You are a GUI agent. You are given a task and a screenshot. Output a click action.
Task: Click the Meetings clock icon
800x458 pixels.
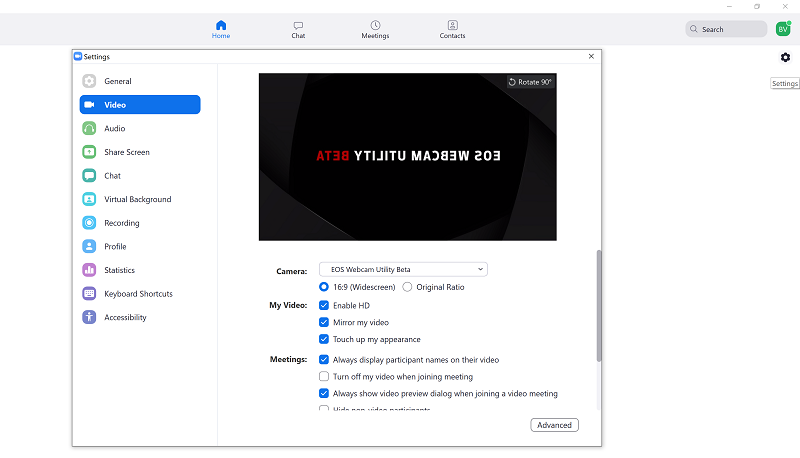(376, 25)
